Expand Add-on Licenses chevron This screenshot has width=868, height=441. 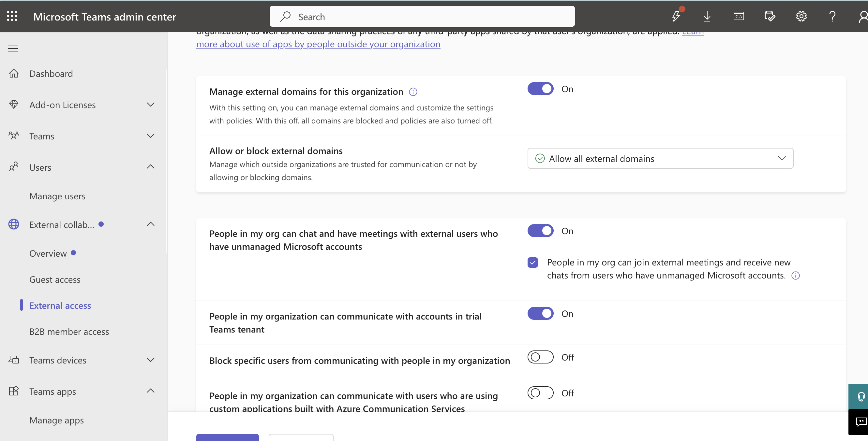(151, 104)
